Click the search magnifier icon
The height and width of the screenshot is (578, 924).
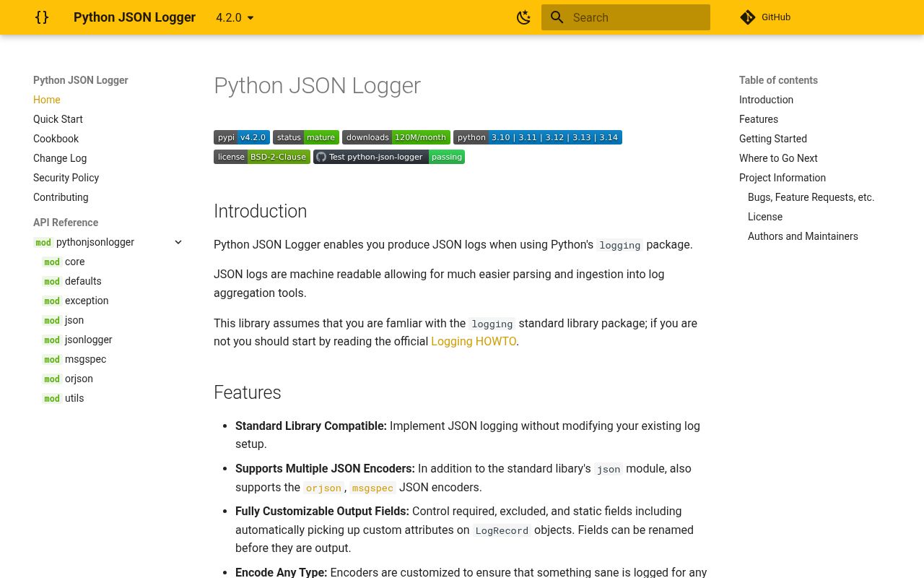557,17
